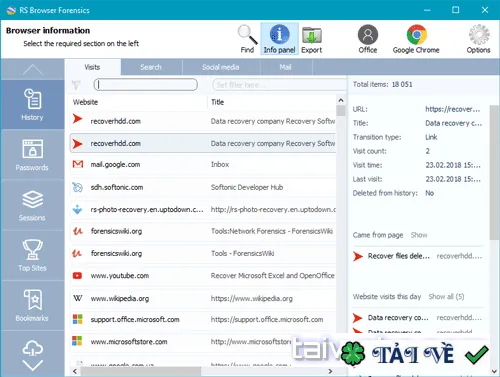Click the URL value in info panel

click(x=452, y=109)
